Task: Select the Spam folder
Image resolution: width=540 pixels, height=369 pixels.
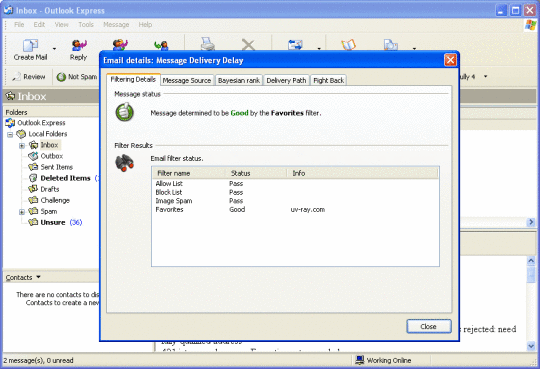Action: click(49, 211)
